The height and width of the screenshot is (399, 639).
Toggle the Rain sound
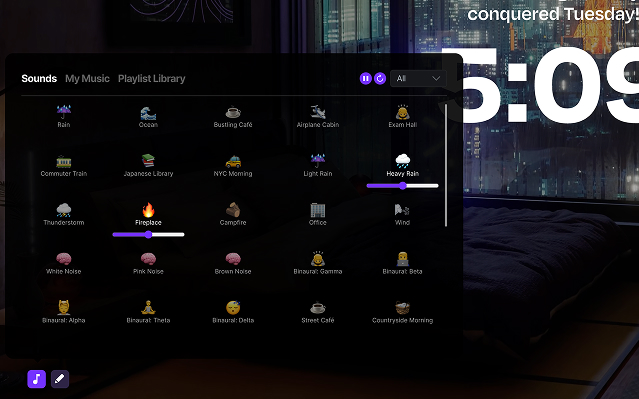click(x=64, y=116)
